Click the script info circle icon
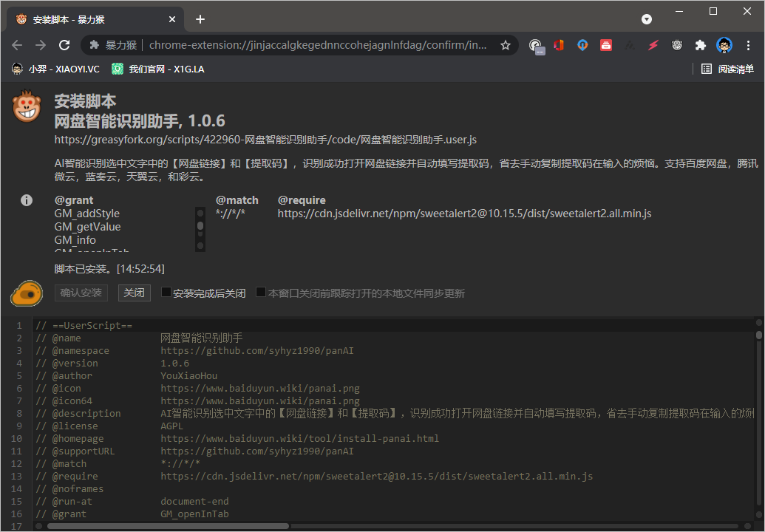This screenshot has width=765, height=532. [27, 200]
